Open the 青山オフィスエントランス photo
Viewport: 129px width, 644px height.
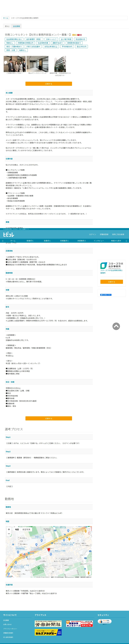click(x=37, y=64)
